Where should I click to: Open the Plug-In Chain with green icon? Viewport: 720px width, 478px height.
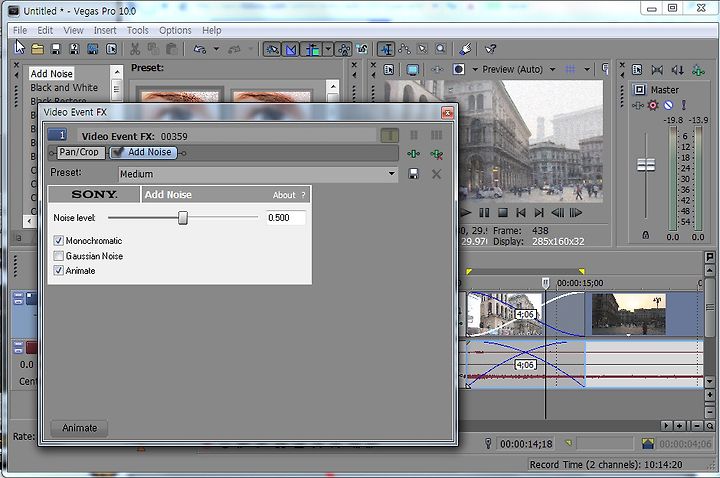(413, 154)
